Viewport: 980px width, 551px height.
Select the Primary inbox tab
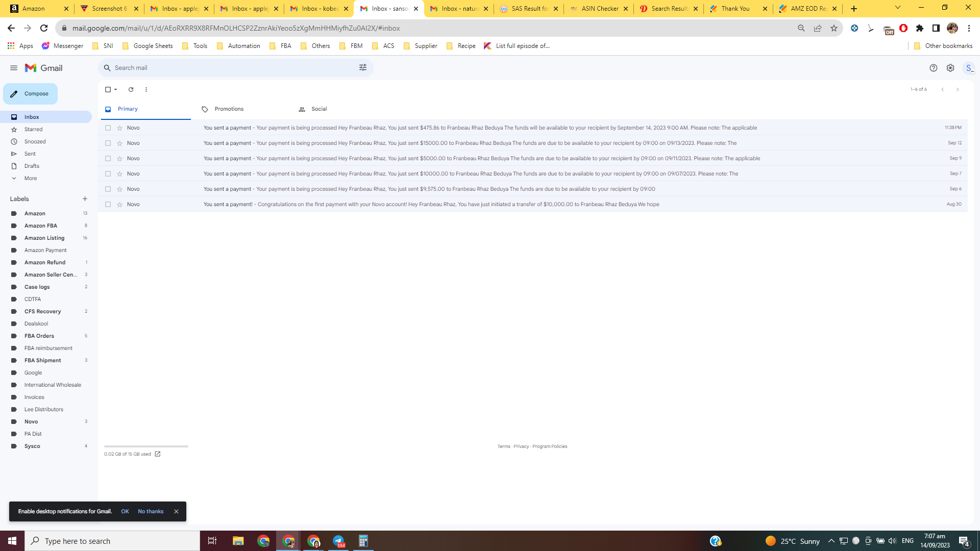click(x=145, y=109)
